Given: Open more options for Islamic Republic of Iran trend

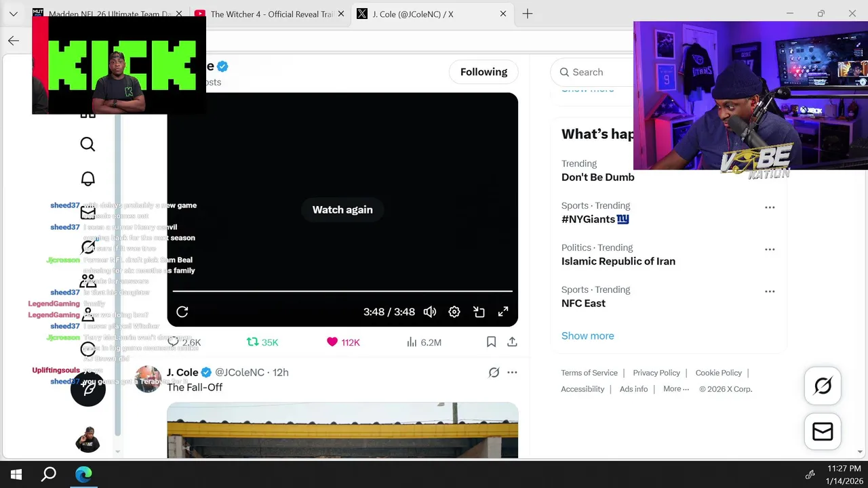Looking at the screenshot, I should click(x=770, y=249).
